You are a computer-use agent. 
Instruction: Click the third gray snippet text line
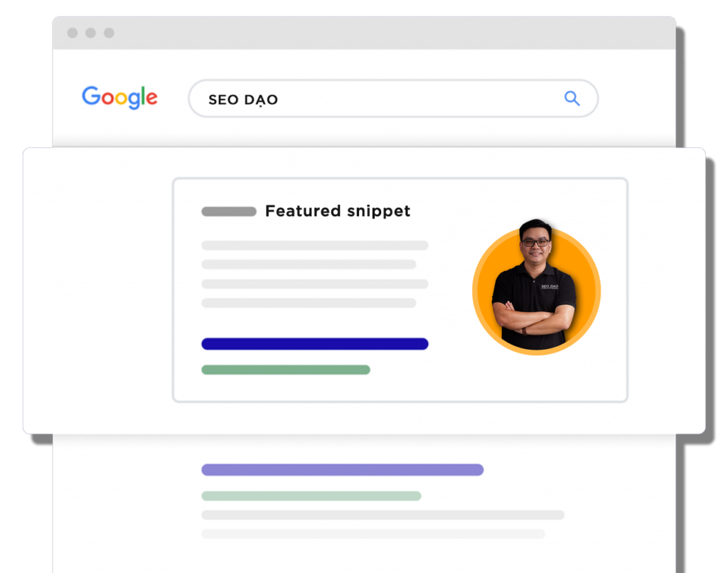tap(315, 284)
